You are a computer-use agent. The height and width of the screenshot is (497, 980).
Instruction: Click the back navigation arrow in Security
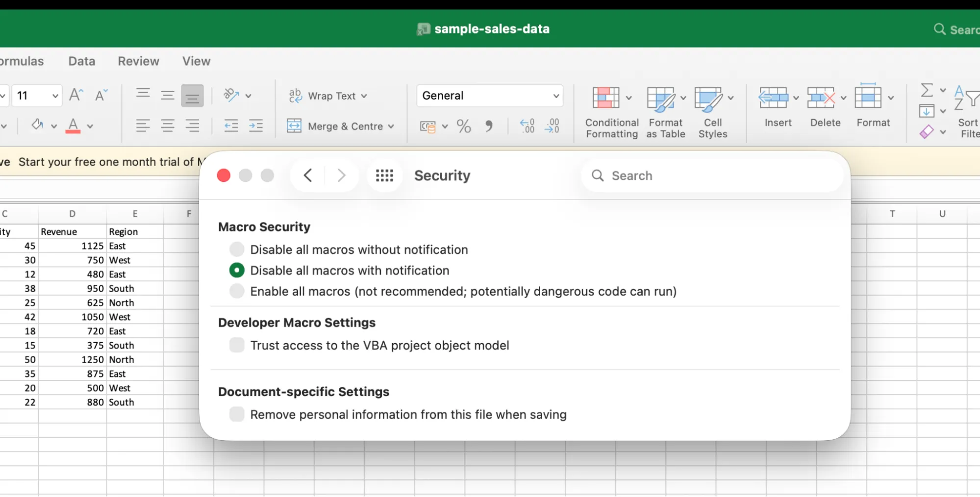[x=308, y=175]
